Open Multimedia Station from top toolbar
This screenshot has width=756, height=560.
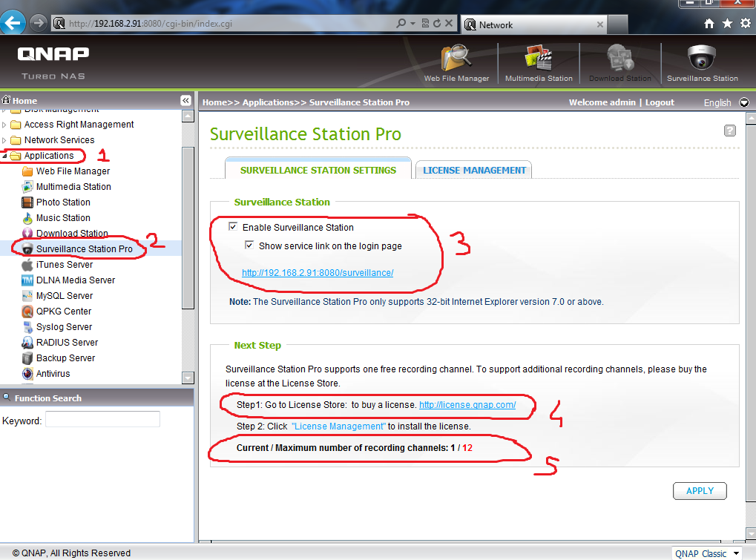539,63
